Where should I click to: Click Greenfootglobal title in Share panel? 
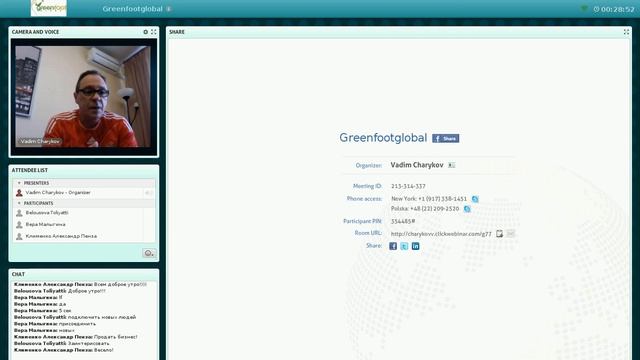point(383,138)
